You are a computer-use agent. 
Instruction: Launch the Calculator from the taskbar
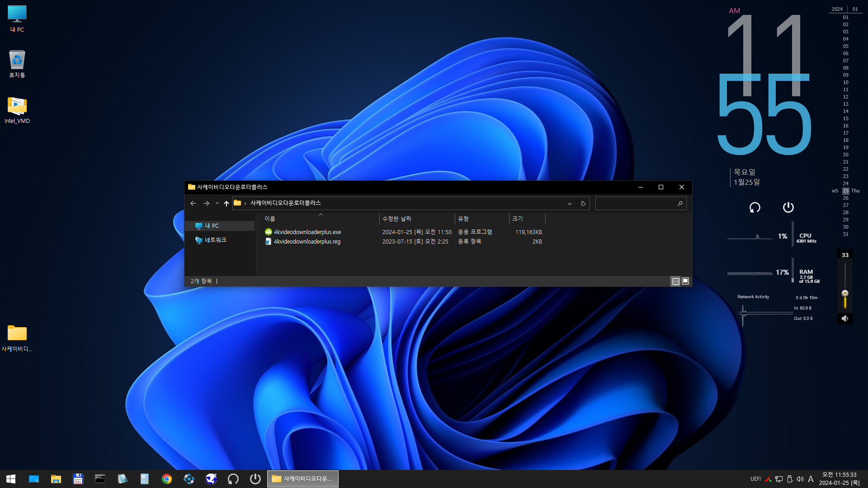(x=144, y=479)
